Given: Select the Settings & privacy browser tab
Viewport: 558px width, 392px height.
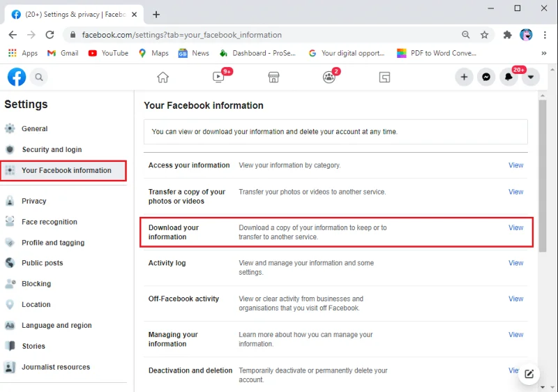Looking at the screenshot, I should pyautogui.click(x=74, y=15).
